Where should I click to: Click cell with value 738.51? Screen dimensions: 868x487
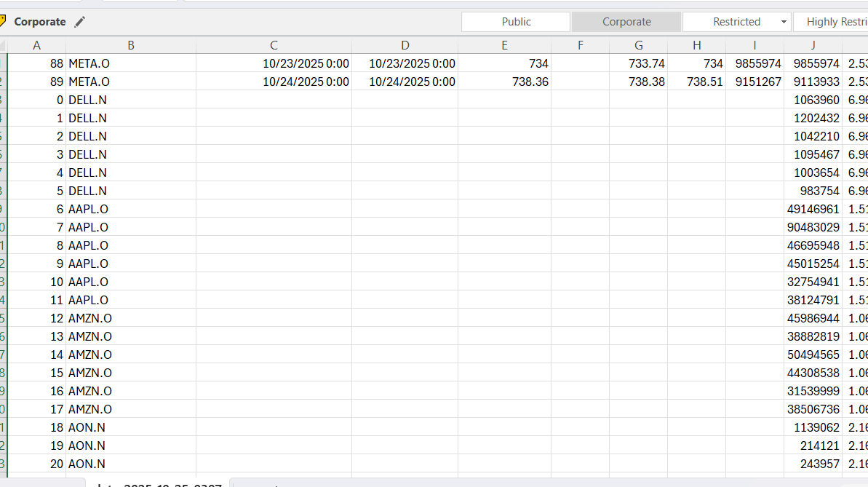696,82
